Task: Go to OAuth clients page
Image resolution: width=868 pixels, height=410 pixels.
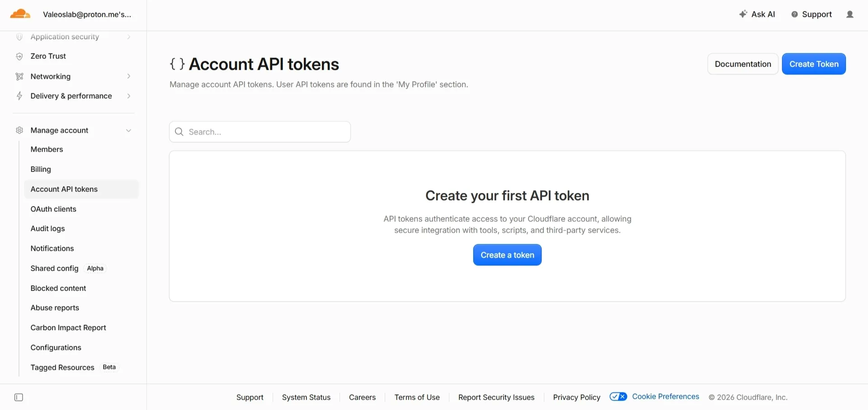Action: point(53,209)
